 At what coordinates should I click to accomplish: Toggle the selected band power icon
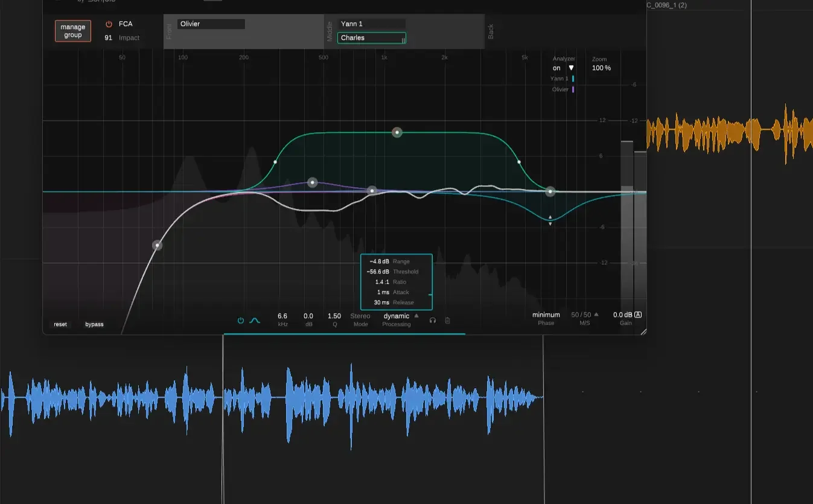[241, 321]
